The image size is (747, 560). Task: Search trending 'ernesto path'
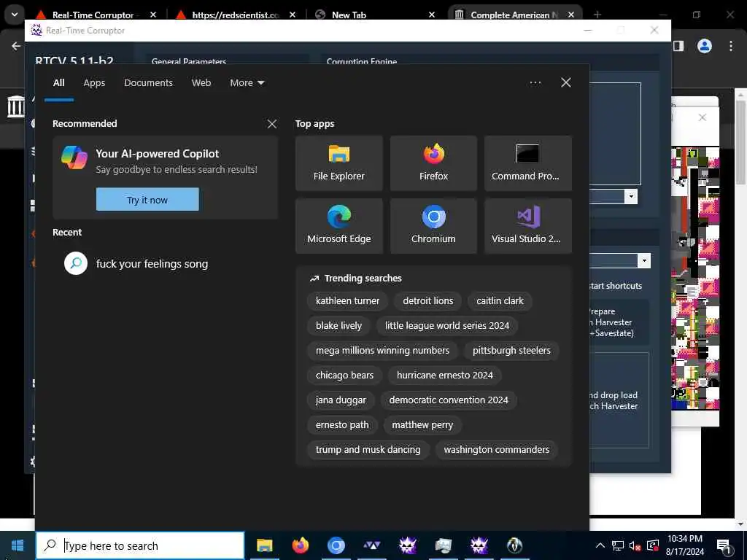(x=342, y=425)
